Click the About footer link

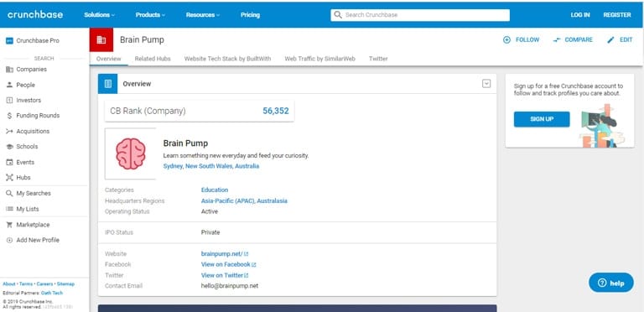(9, 284)
